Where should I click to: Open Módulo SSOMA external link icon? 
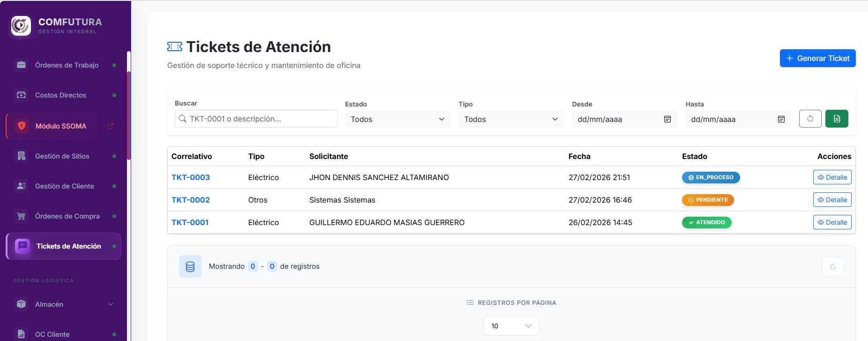click(111, 126)
